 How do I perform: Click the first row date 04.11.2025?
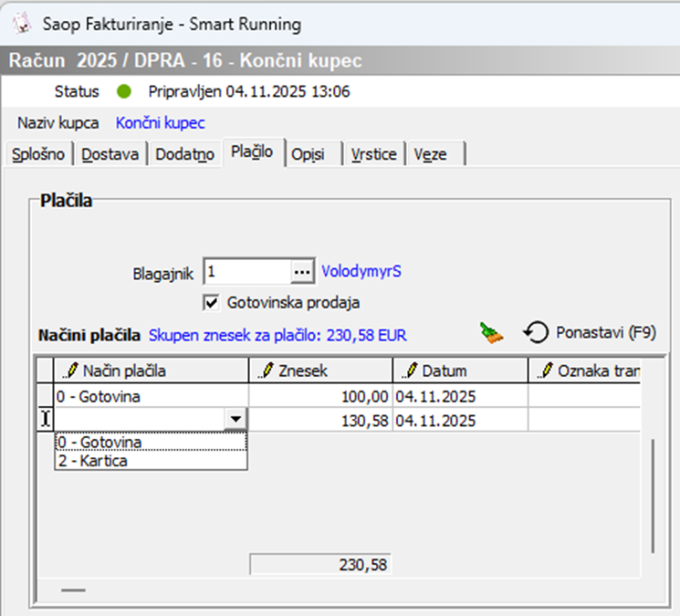460,396
